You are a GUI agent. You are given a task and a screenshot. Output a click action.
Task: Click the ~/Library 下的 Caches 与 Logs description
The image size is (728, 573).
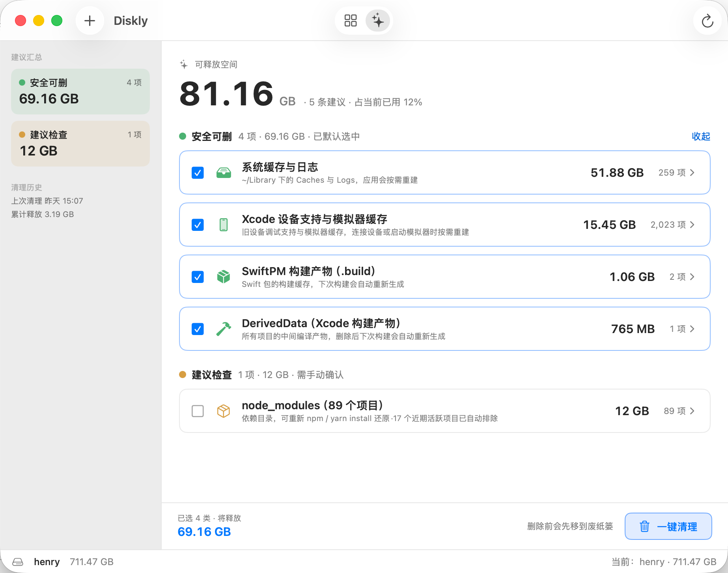[x=330, y=180]
